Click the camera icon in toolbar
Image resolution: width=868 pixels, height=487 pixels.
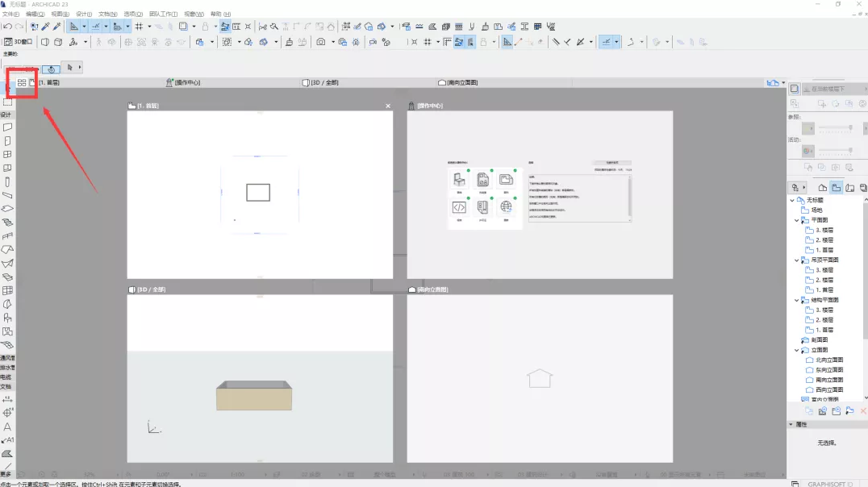coord(320,41)
